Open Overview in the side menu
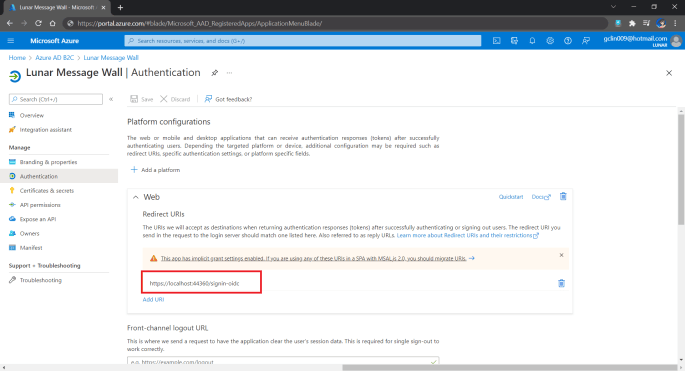The height and width of the screenshot is (371, 685). pyautogui.click(x=31, y=115)
